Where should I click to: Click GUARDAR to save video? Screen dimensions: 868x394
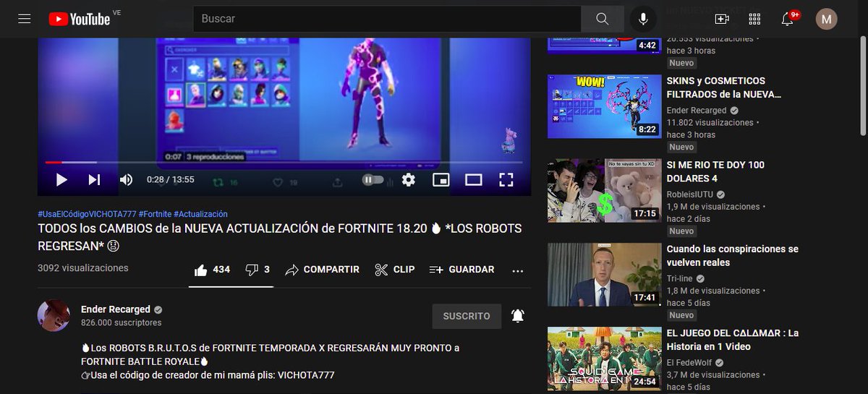(x=462, y=270)
